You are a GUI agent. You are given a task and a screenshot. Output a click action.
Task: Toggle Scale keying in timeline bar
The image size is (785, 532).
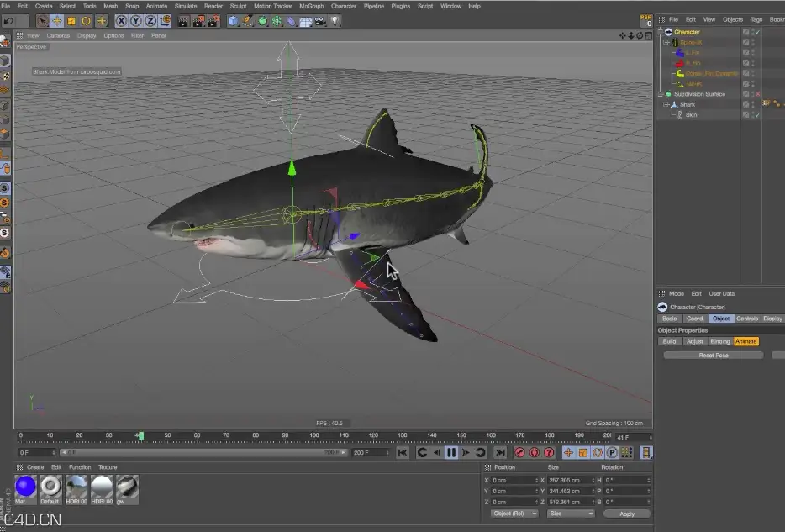coord(582,452)
